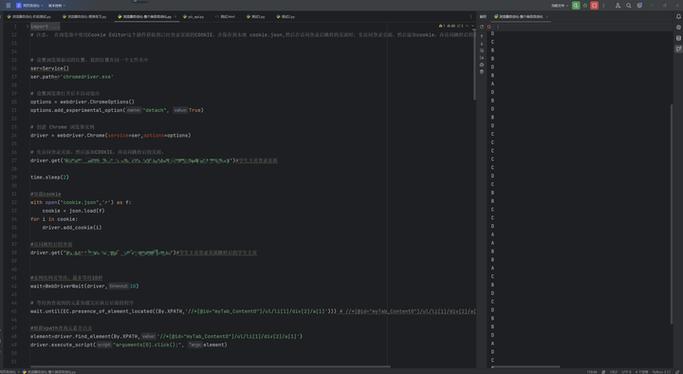Change file encoding UTF-8 in status bar
The image size is (683, 374).
coord(626,372)
